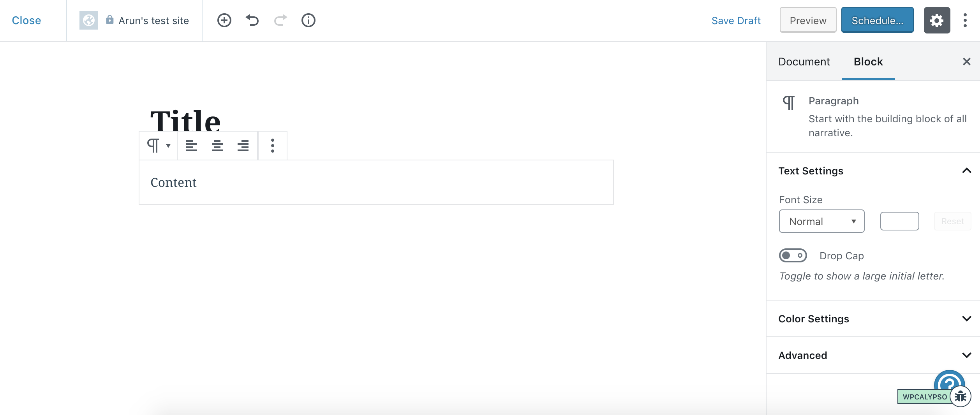Click the paragraph block type icon
Viewport: 980px width, 415px height.
coord(153,145)
